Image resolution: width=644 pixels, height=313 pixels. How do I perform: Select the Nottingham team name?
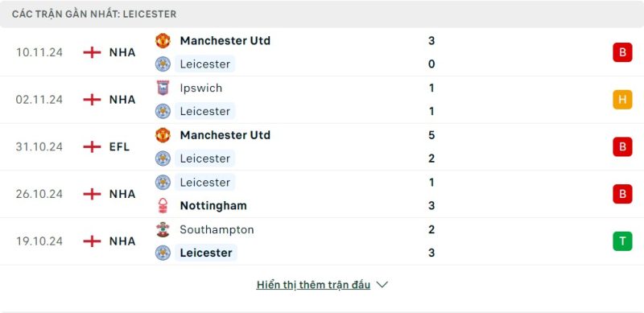pyautogui.click(x=213, y=206)
